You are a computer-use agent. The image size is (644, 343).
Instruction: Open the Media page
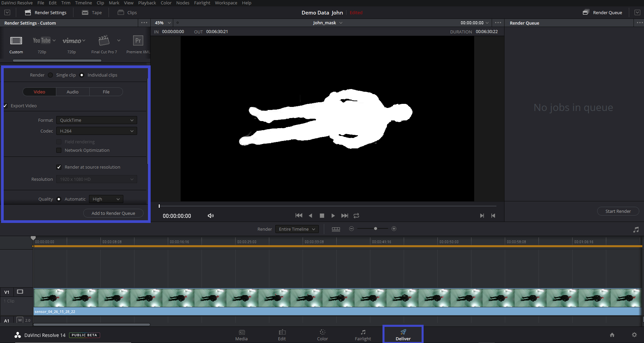pyautogui.click(x=241, y=335)
